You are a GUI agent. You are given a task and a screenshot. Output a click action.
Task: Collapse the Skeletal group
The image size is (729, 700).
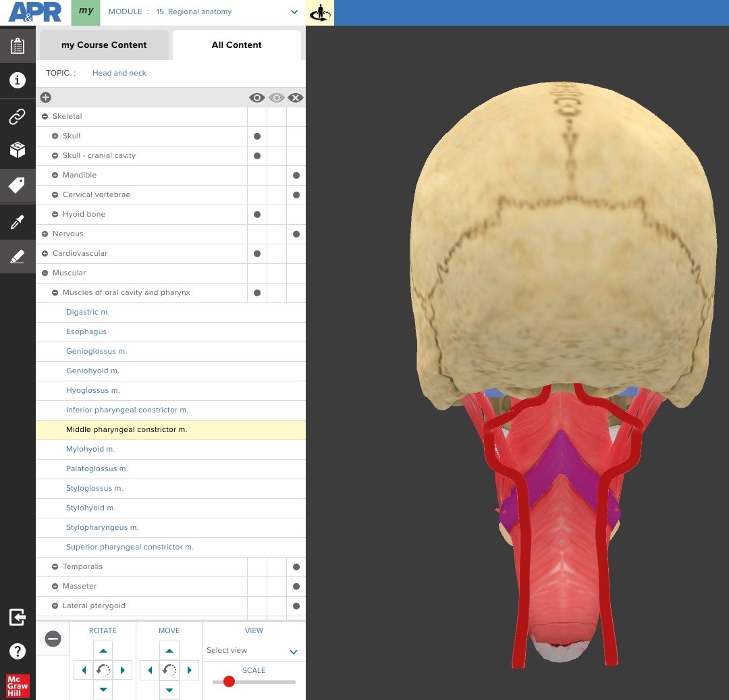click(x=45, y=116)
